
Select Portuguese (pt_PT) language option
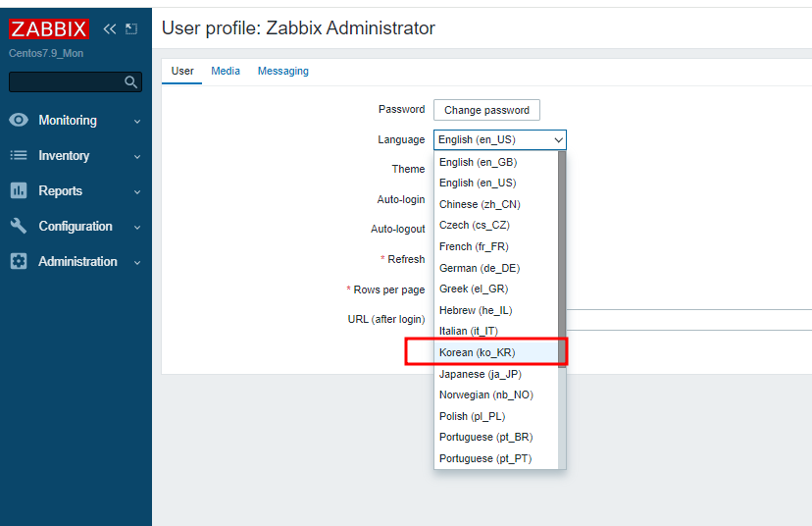tap(496, 458)
